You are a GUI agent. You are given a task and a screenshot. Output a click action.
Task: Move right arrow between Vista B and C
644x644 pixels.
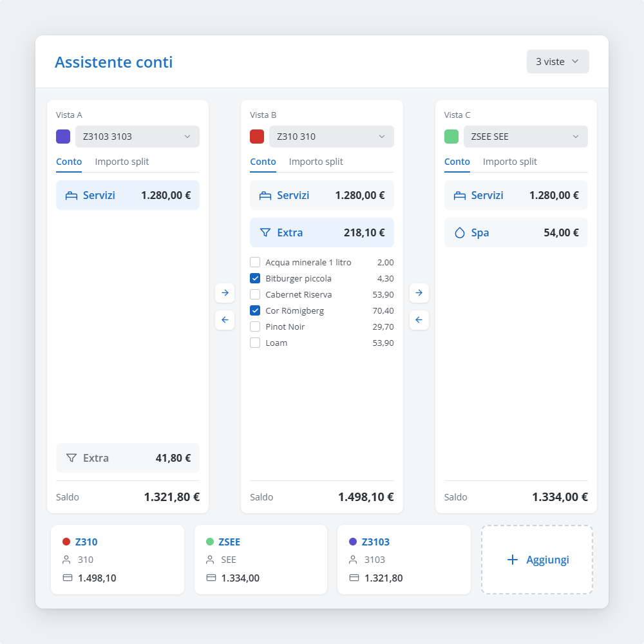click(x=419, y=293)
